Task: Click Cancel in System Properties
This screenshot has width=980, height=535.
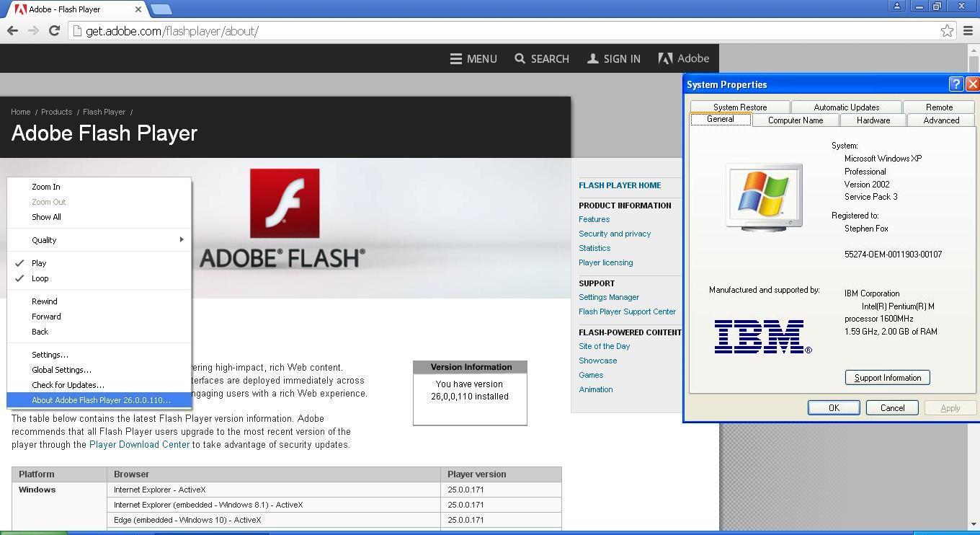Action: click(x=892, y=408)
